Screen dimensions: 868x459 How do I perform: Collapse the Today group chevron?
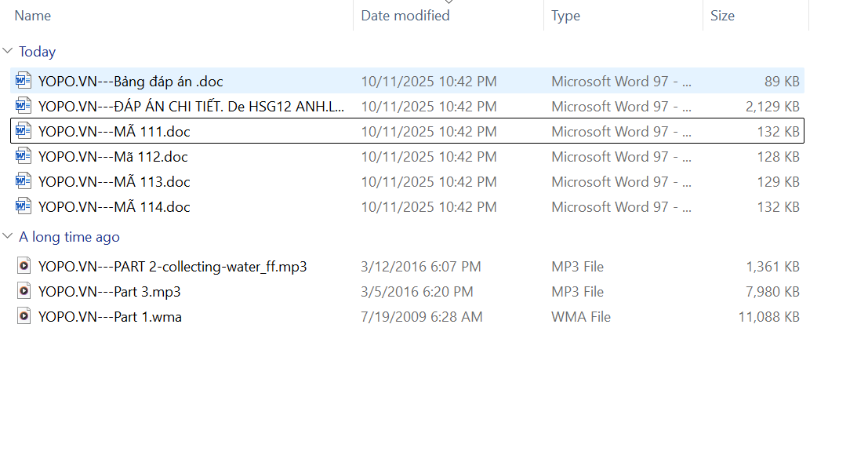8,51
